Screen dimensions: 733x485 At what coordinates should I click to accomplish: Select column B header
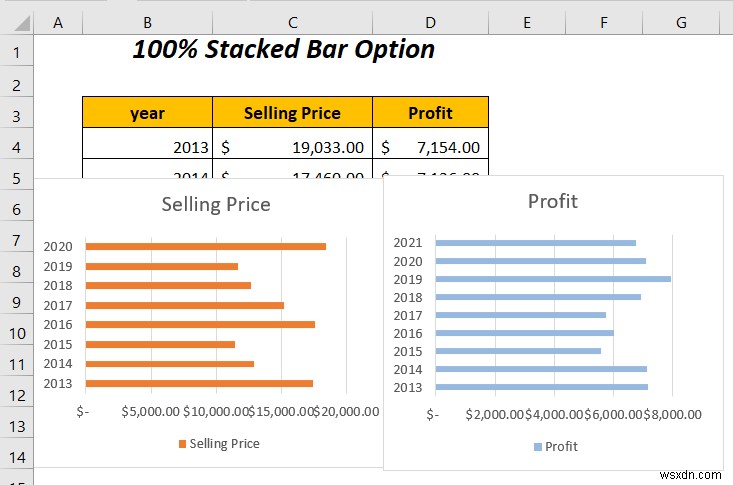[x=147, y=22]
